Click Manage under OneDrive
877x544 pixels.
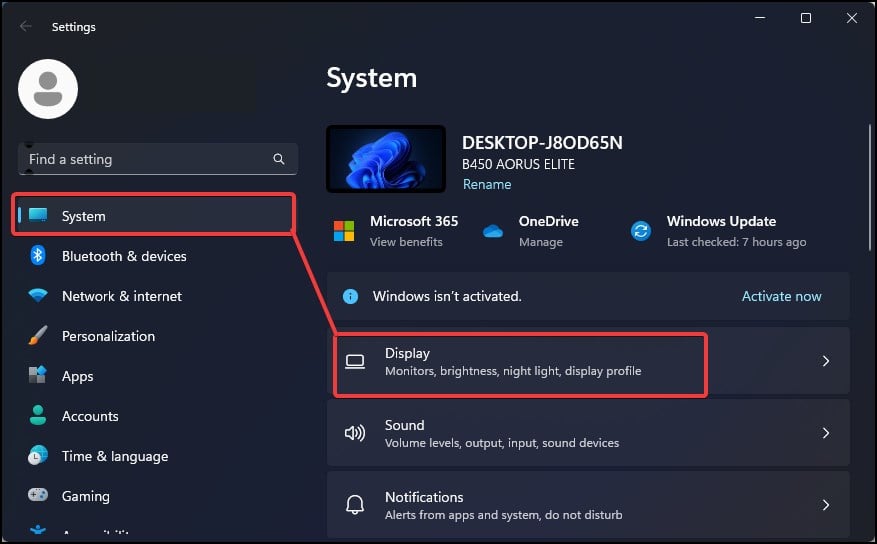[x=541, y=242]
